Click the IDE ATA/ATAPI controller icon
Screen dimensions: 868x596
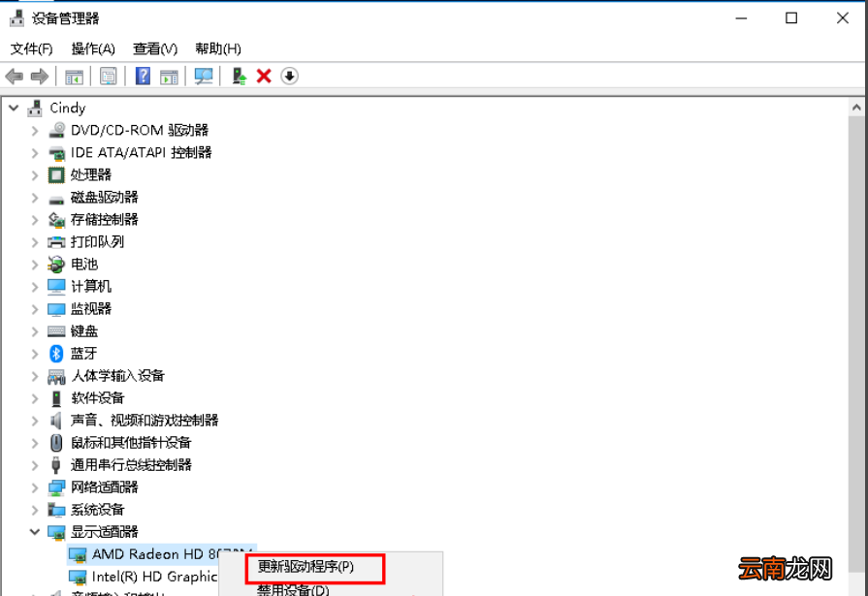point(56,153)
